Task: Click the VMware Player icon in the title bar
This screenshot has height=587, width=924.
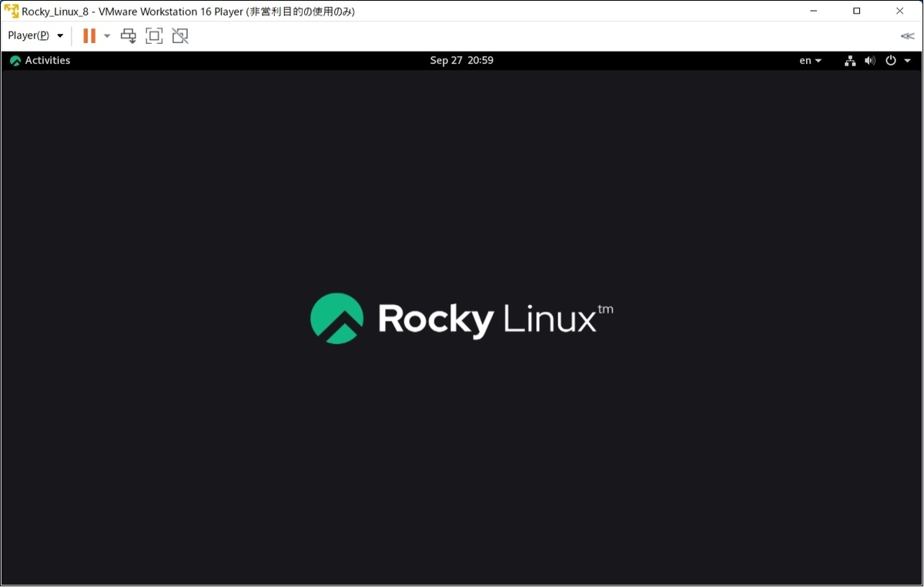Action: [x=11, y=11]
